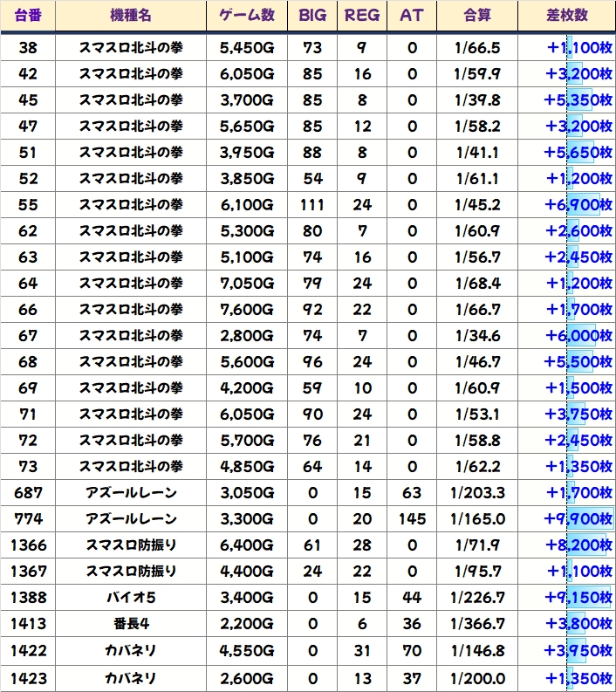Click the ゲーム数 column header
The height and width of the screenshot is (692, 616).
coord(247,16)
